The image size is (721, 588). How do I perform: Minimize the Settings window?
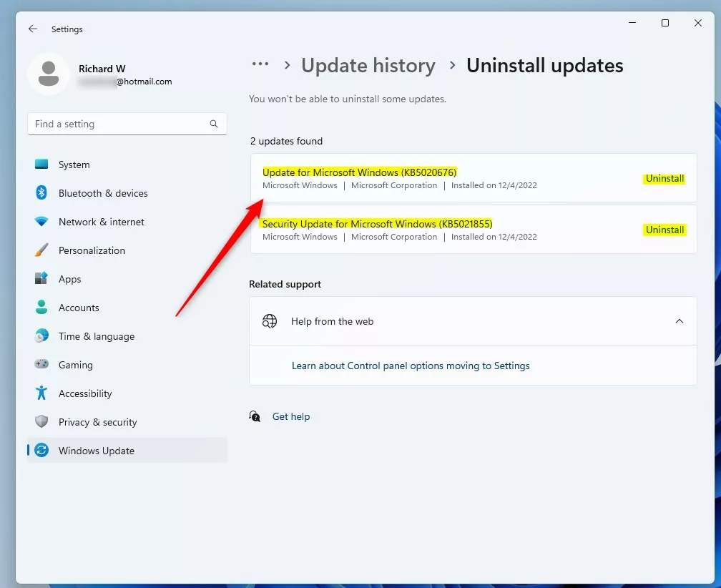(x=632, y=22)
